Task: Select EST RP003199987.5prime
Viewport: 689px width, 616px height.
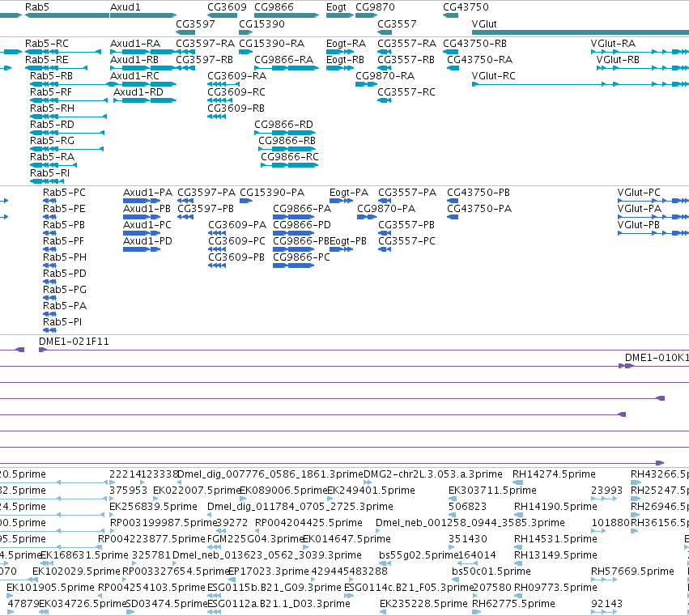Action: 164,523
